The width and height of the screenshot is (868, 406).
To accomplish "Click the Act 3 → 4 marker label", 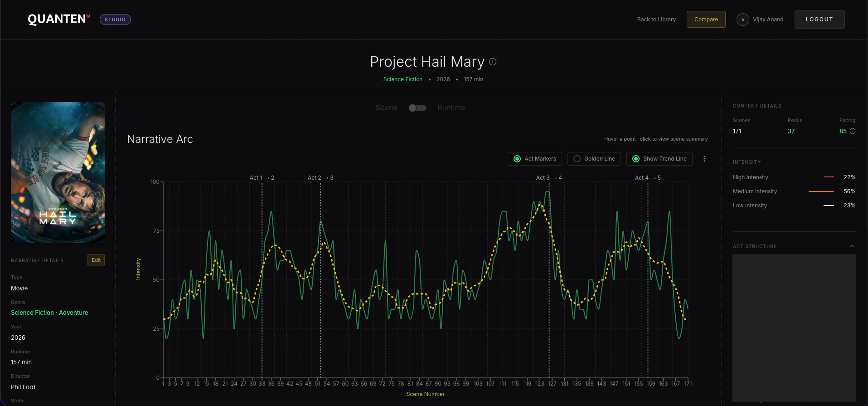I will pyautogui.click(x=548, y=178).
